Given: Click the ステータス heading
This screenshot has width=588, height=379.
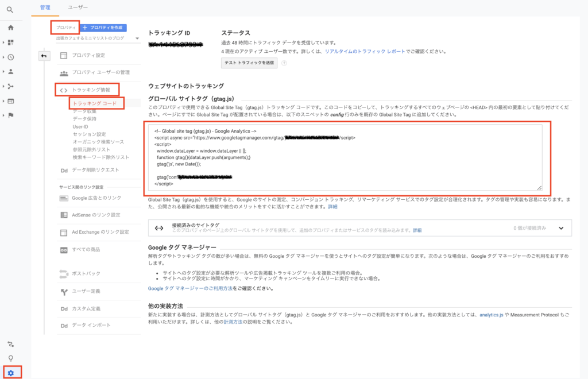Looking at the screenshot, I should tap(235, 33).
